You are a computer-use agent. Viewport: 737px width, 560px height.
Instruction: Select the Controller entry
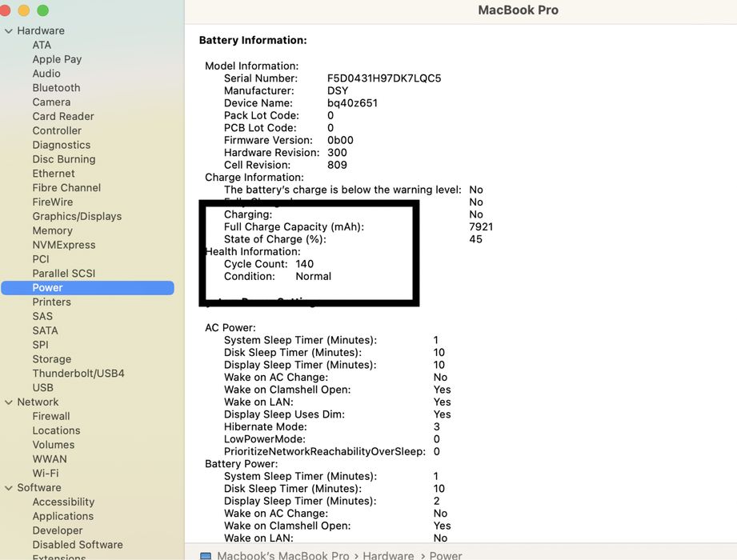[57, 130]
